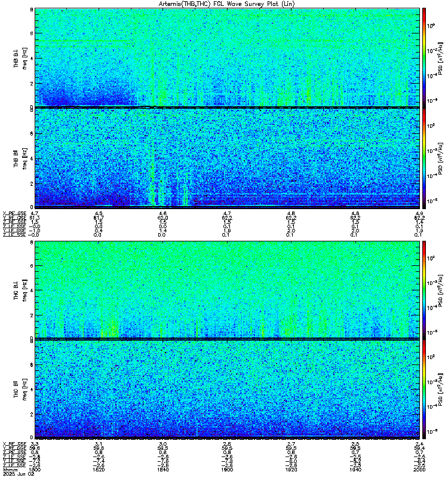Click the '1900' time tick label
448x478 pixels.
click(227, 470)
